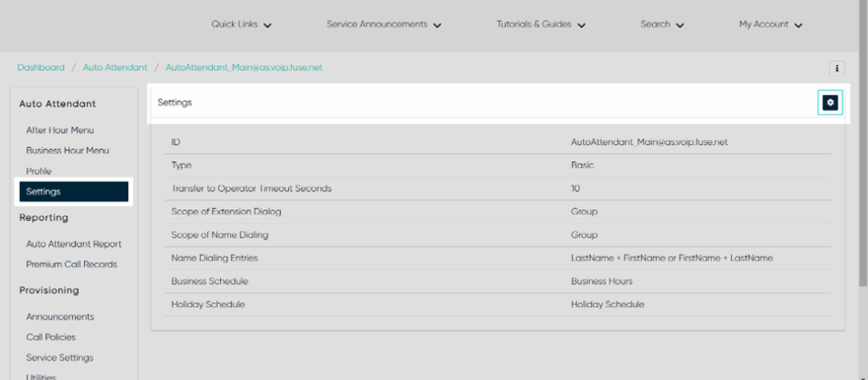Screen dimensions: 868x380
Task: Open Service Settings in sidebar
Action: point(60,358)
